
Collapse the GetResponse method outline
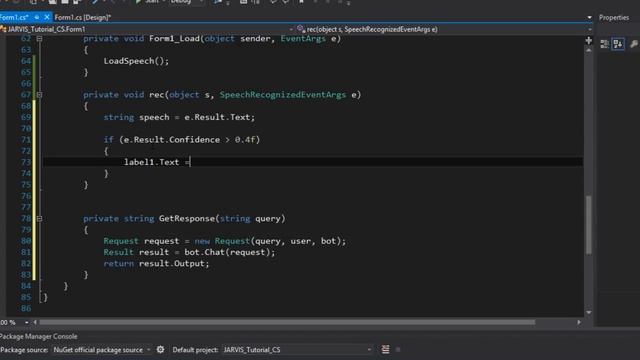(40, 219)
